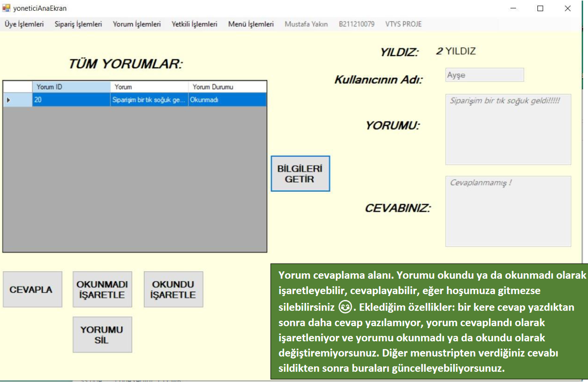Image resolution: width=588 pixels, height=382 pixels.
Task: Maximize the yoneticiAnaEkran window
Action: pos(540,8)
